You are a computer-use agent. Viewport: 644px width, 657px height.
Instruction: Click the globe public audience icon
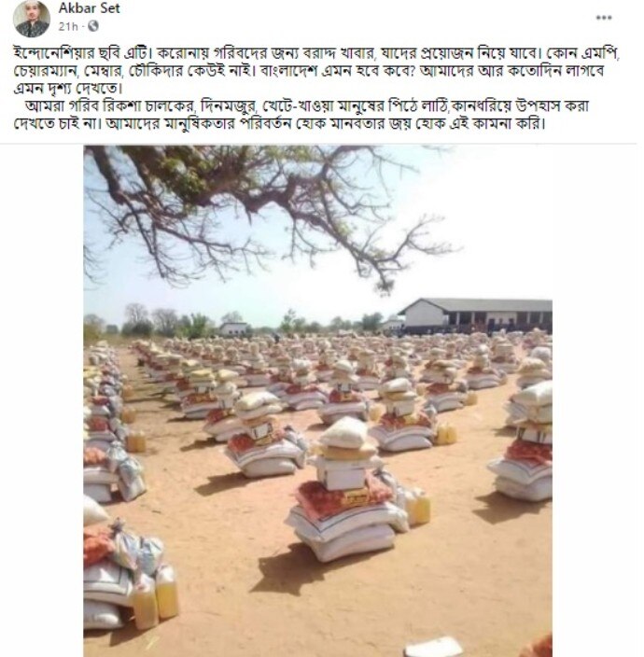(93, 26)
